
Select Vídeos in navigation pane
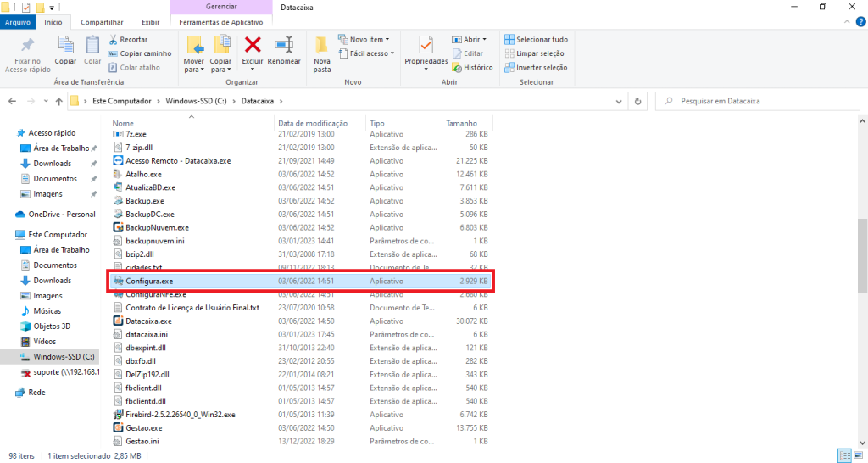(x=39, y=342)
